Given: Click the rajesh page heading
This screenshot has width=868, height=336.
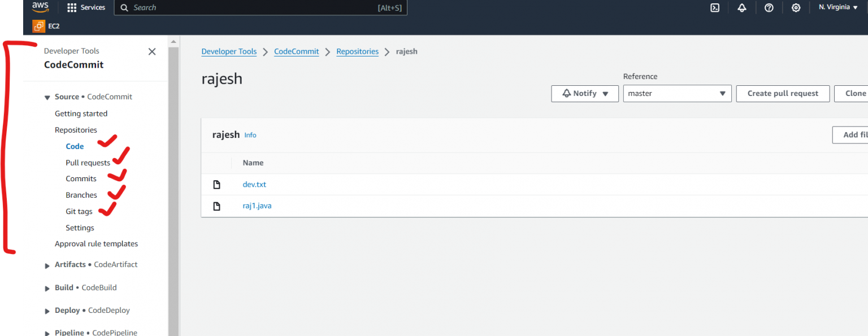Looking at the screenshot, I should click(x=222, y=79).
